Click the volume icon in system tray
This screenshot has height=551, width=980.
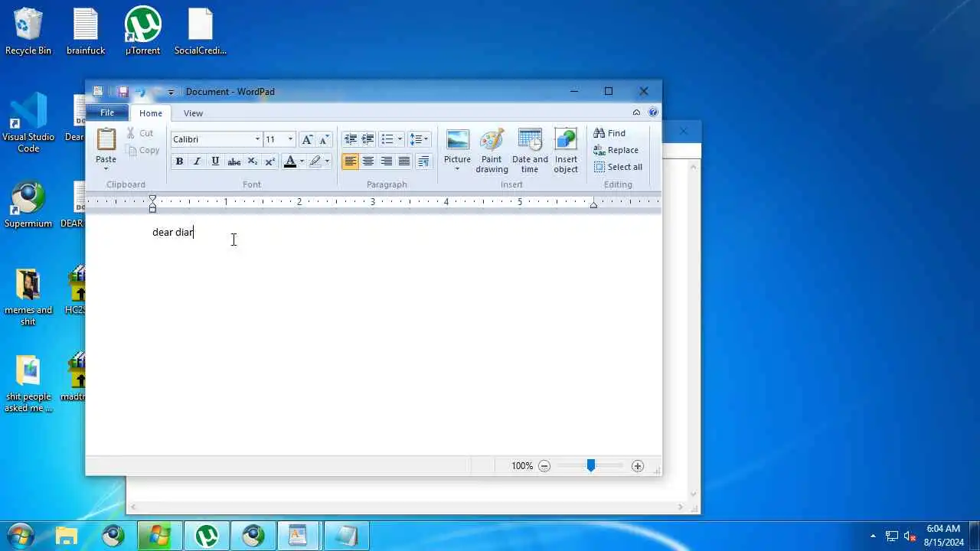coord(910,536)
